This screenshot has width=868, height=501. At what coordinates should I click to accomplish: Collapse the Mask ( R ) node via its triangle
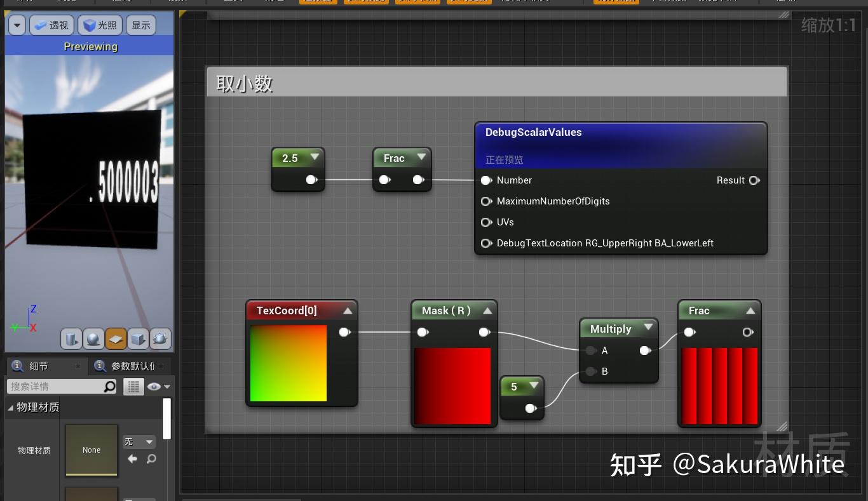pyautogui.click(x=487, y=309)
